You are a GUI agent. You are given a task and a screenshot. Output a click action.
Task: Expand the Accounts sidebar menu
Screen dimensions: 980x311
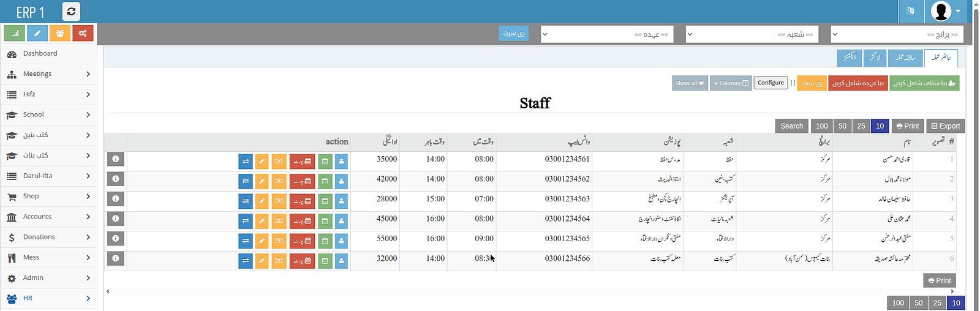48,217
